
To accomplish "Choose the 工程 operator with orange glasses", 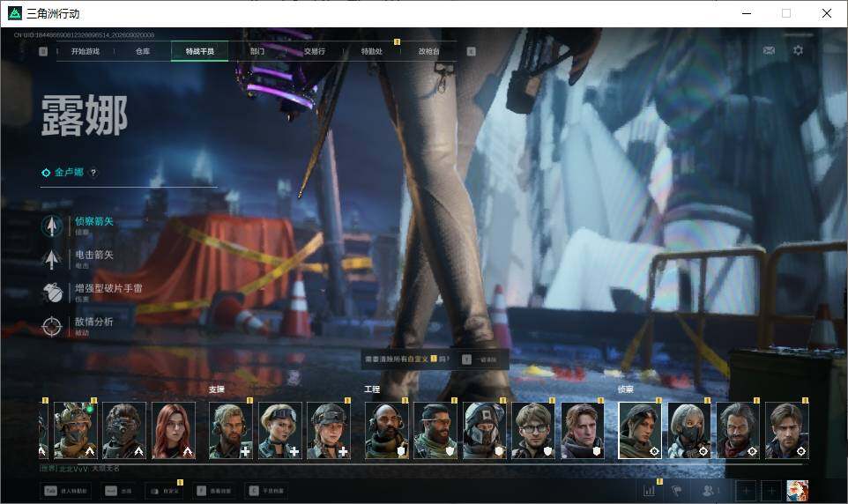I will (x=435, y=431).
